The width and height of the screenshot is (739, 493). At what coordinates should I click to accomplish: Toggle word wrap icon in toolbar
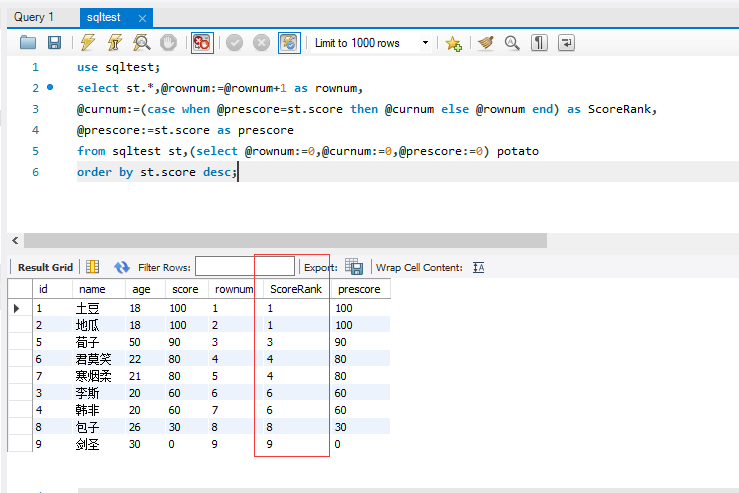tap(566, 43)
